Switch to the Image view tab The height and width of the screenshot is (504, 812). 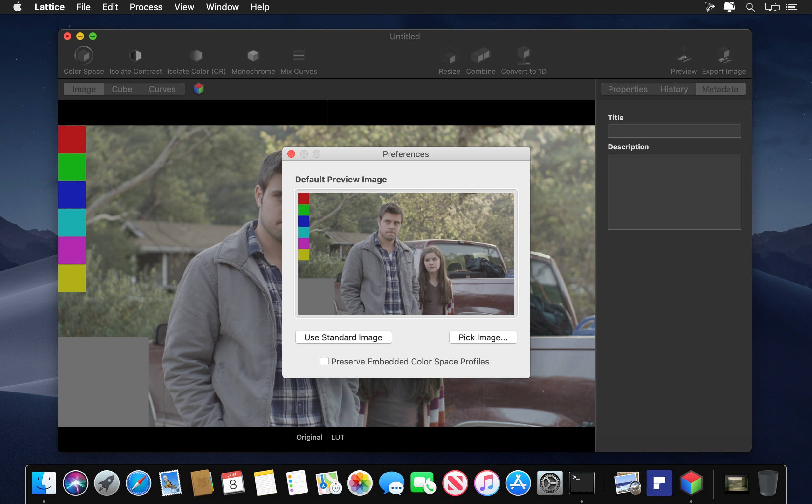84,89
